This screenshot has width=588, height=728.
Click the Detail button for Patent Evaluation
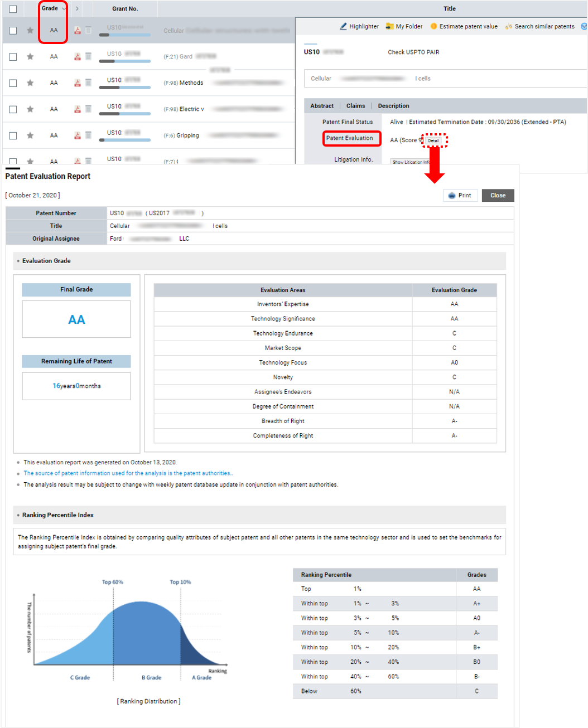tap(433, 140)
